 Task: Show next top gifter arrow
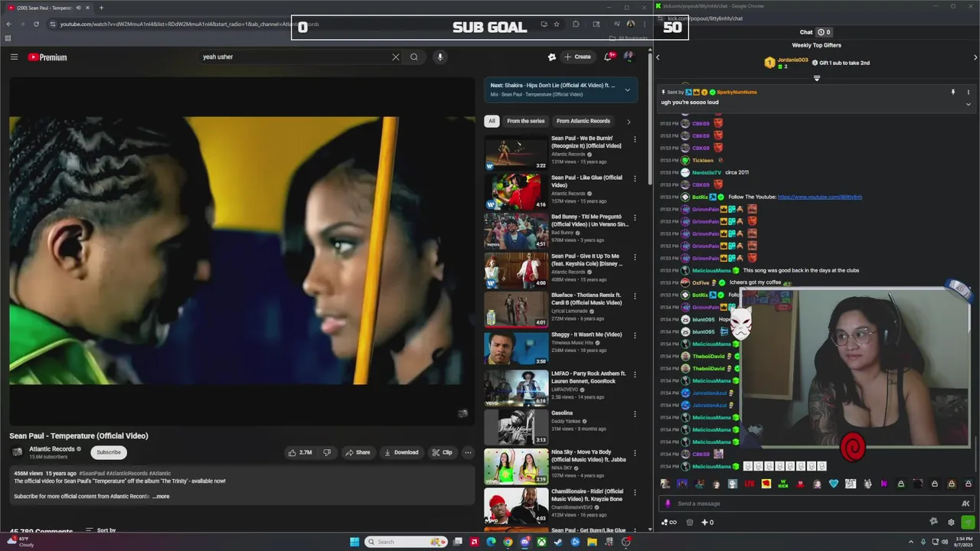click(975, 57)
